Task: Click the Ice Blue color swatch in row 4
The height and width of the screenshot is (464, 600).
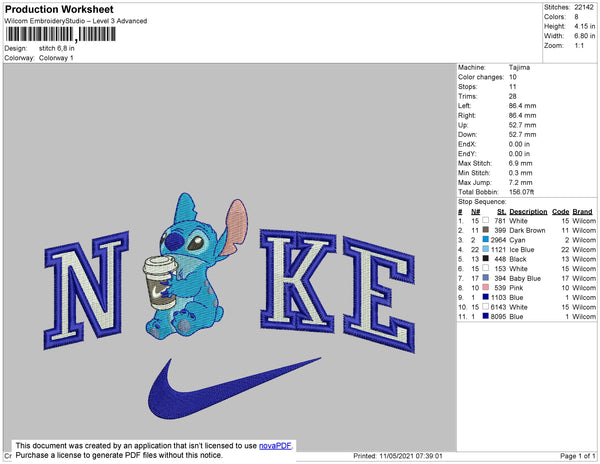Action: pyautogui.click(x=486, y=249)
